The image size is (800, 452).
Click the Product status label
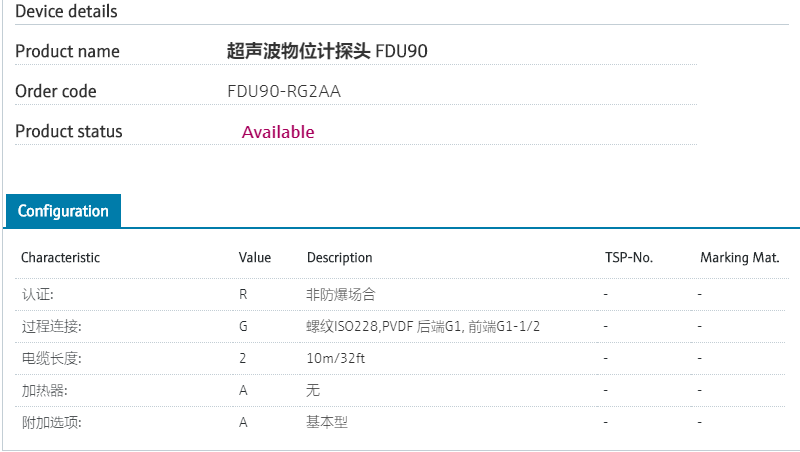tap(69, 132)
